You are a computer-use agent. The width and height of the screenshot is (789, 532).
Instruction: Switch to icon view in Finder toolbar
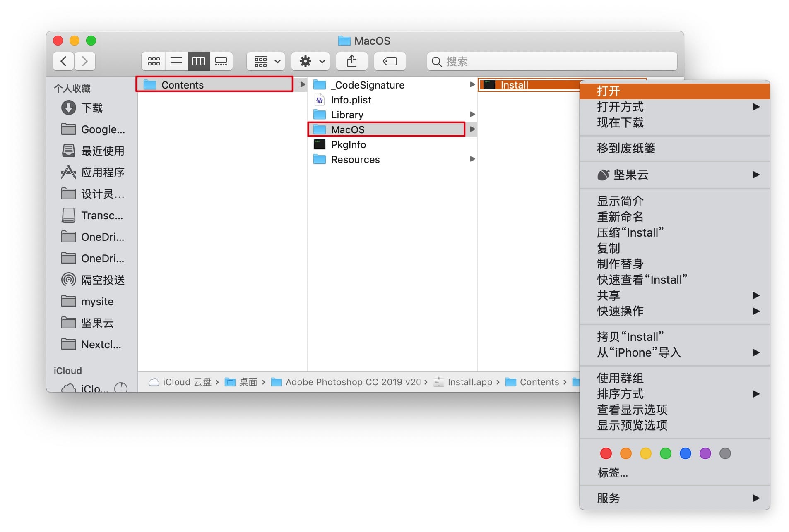click(x=154, y=62)
